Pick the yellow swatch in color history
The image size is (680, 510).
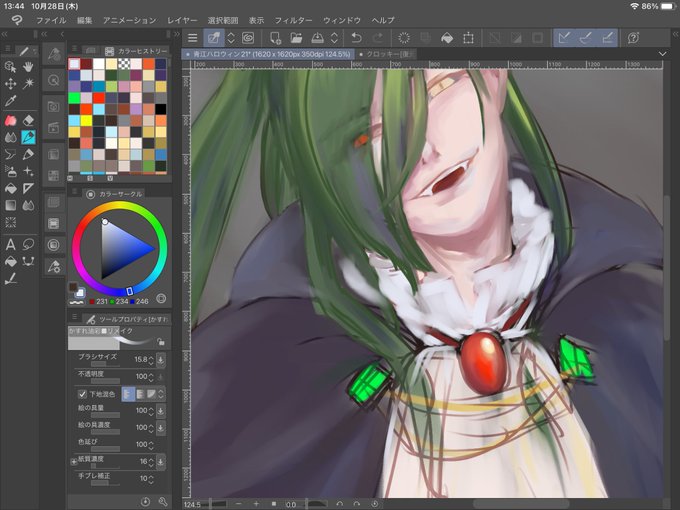86,120
